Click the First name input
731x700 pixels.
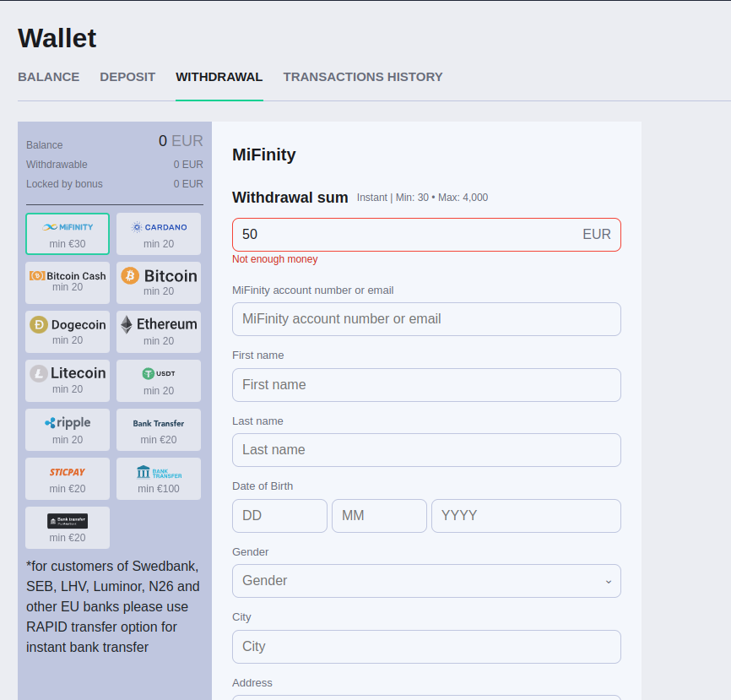click(x=426, y=385)
